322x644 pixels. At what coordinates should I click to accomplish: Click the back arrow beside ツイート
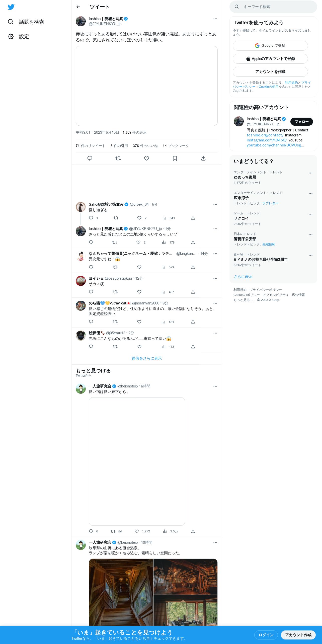tap(78, 7)
